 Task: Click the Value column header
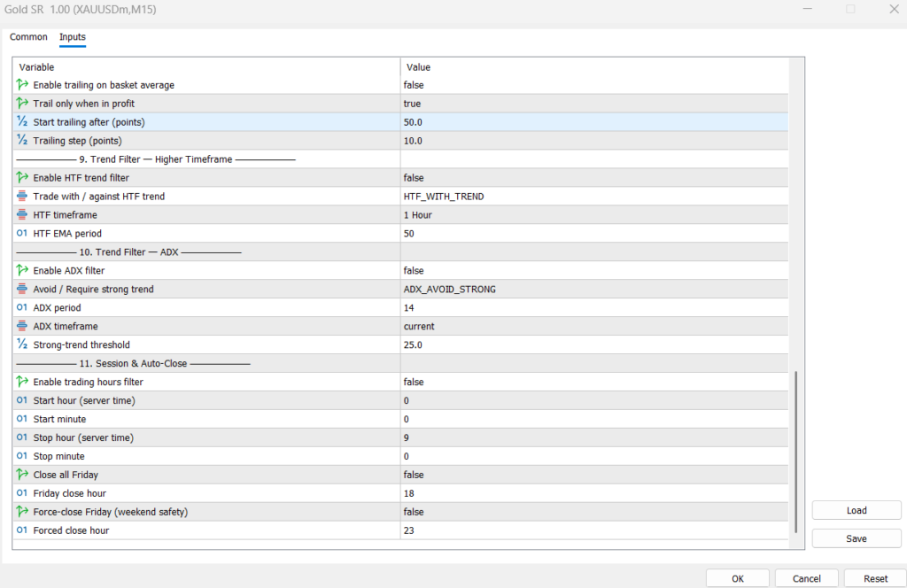pos(594,67)
